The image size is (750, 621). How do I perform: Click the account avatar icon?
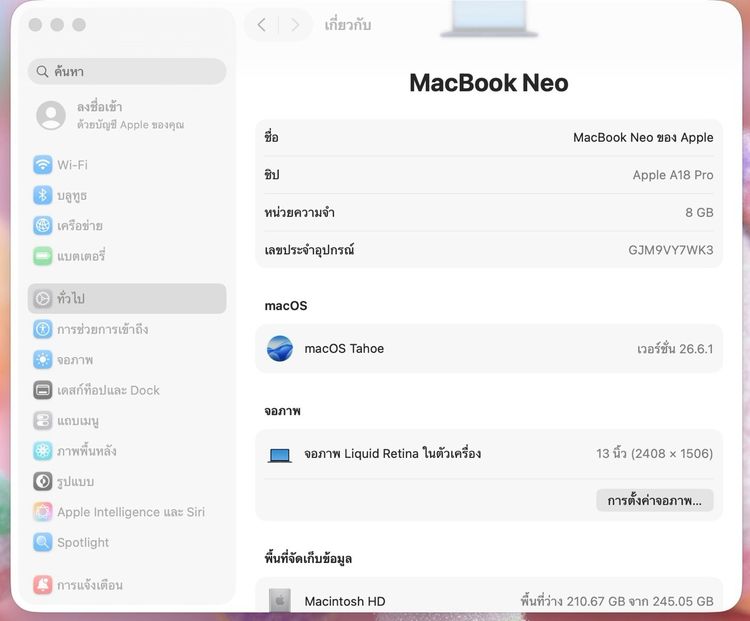tap(51, 115)
